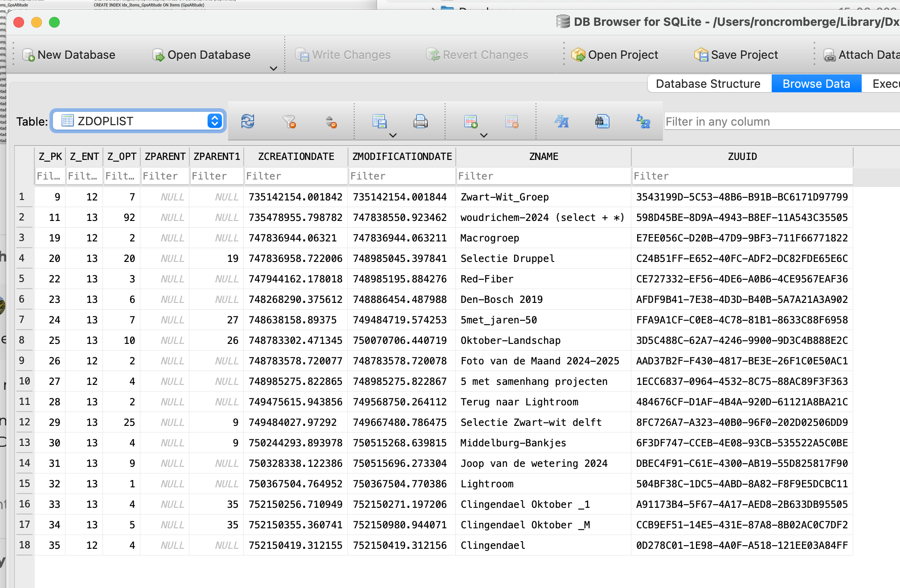The width and height of the screenshot is (900, 588).
Task: Sort by the ZPARENT1 column header
Action: pyautogui.click(x=217, y=156)
